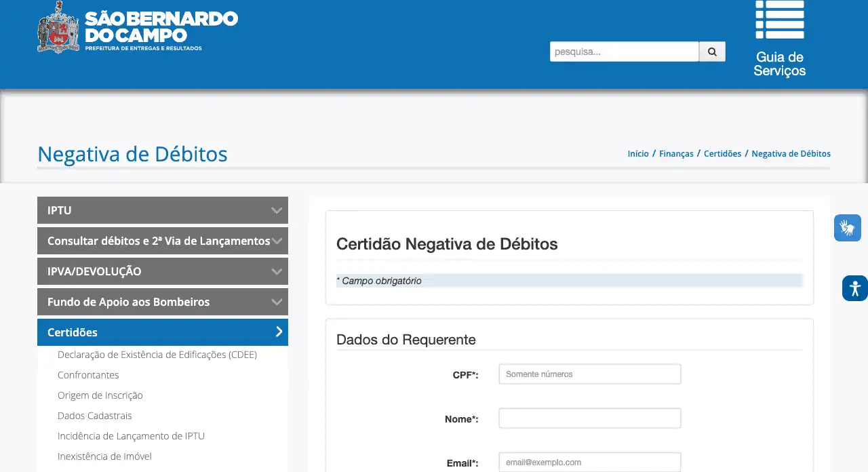Click the Certidões breadcrumb link
This screenshot has height=472, width=868.
[722, 154]
